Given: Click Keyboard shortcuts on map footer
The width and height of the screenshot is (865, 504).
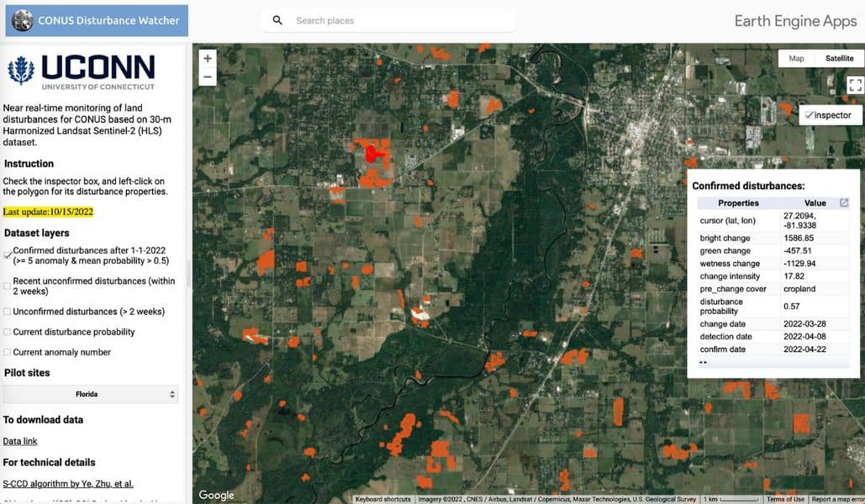Looking at the screenshot, I should pos(382,499).
